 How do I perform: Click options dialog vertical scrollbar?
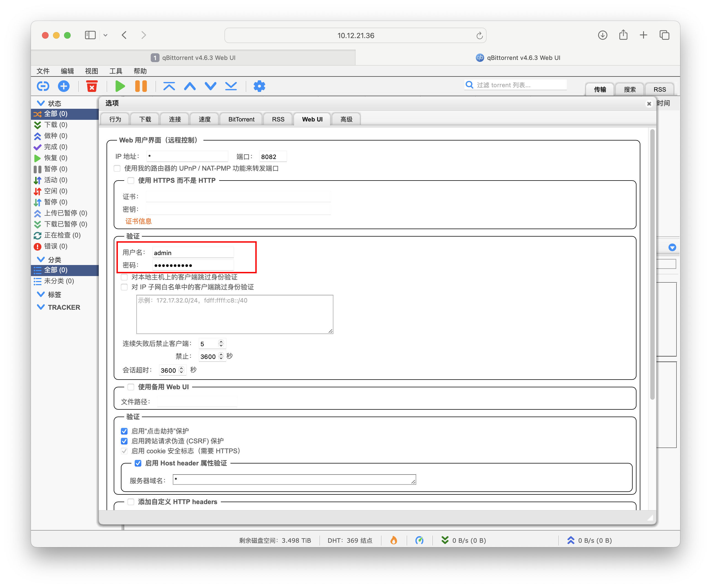click(652, 264)
